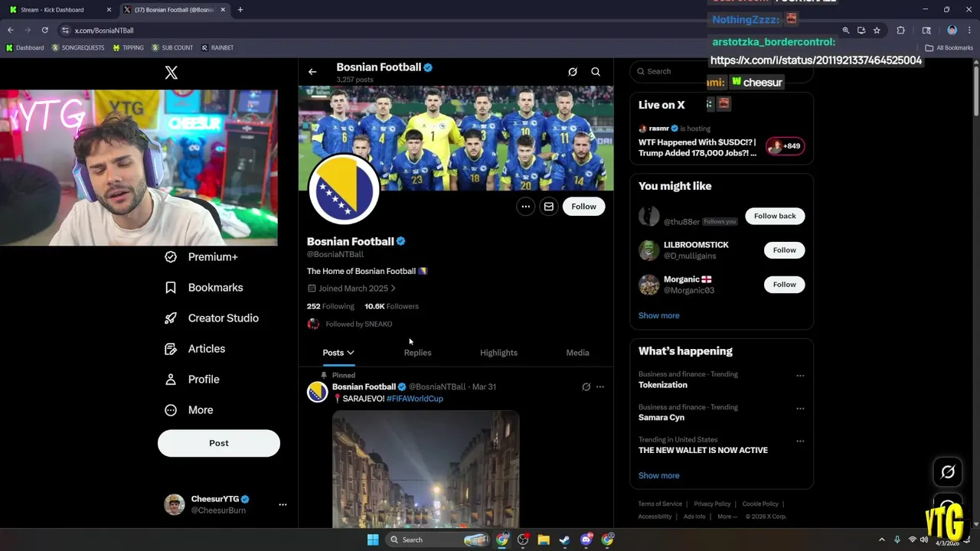980x551 pixels.
Task: Switch to Replies tab
Action: click(x=417, y=353)
